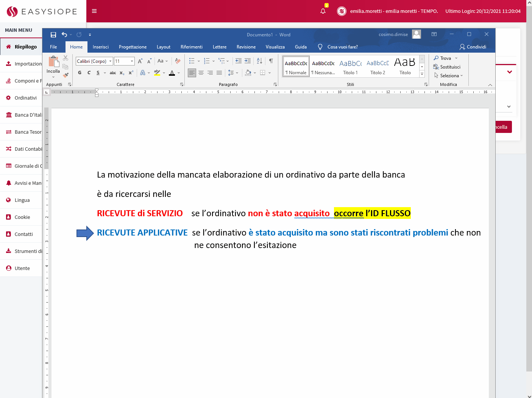Viewport: 532px width, 398px height.
Task: Sort text with the A-Z icon
Action: click(260, 61)
